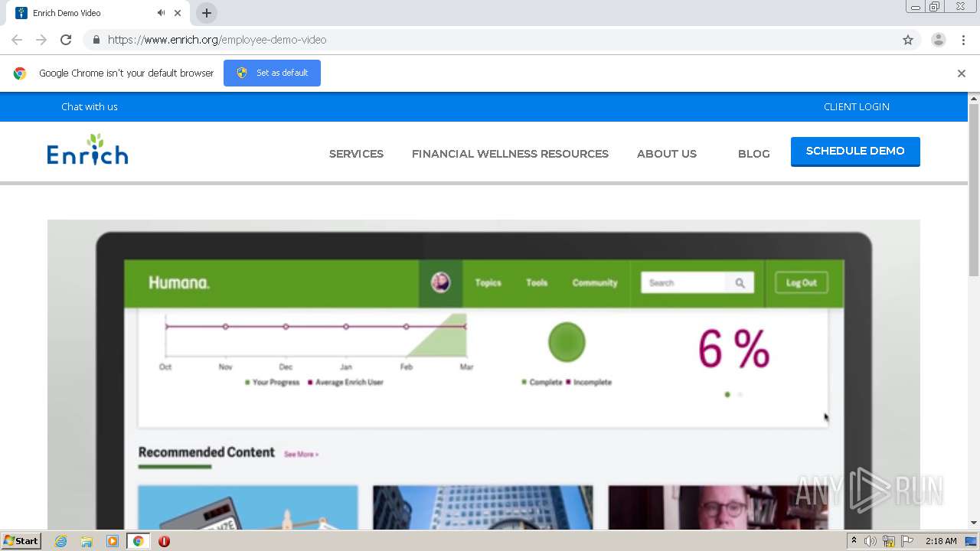980x551 pixels.
Task: Open FINANCIAL WELLNESS RESOURCES menu
Action: coord(510,154)
